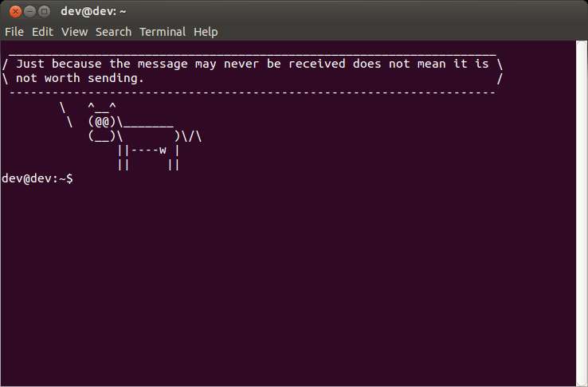Open the File menu

coord(14,32)
